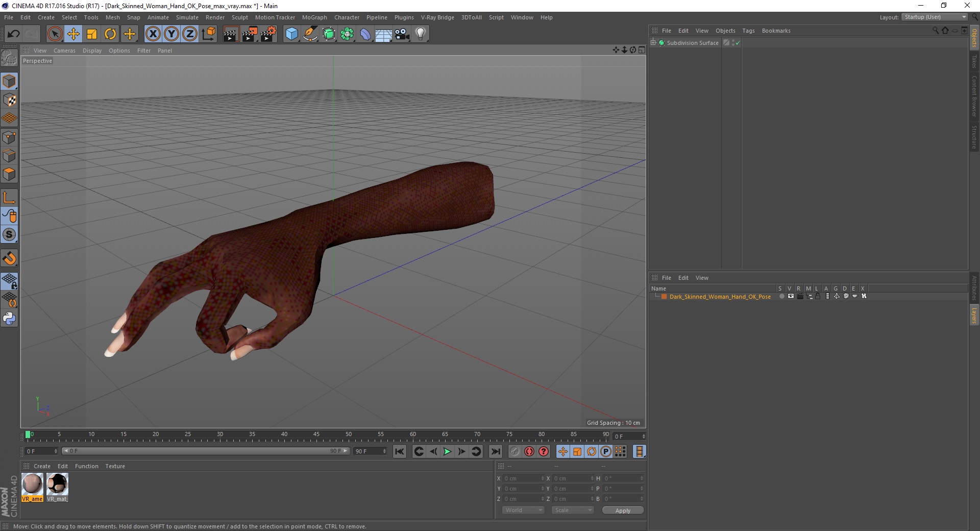
Task: Select the VR_mat material thumbnail
Action: click(x=57, y=488)
